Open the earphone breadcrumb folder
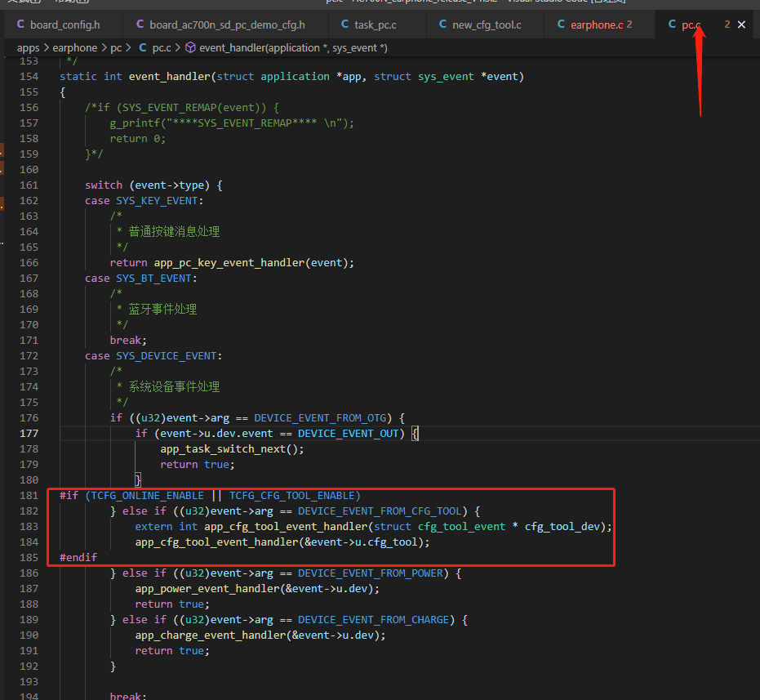 point(74,48)
